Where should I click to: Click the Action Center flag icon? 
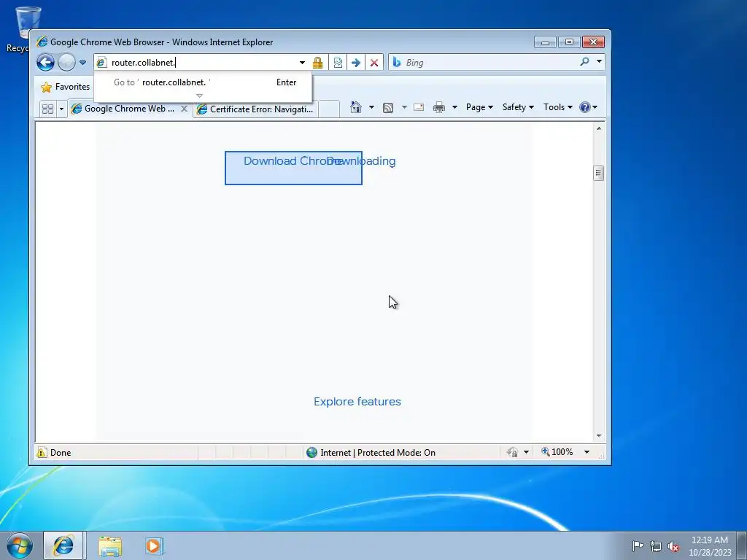pyautogui.click(x=638, y=545)
